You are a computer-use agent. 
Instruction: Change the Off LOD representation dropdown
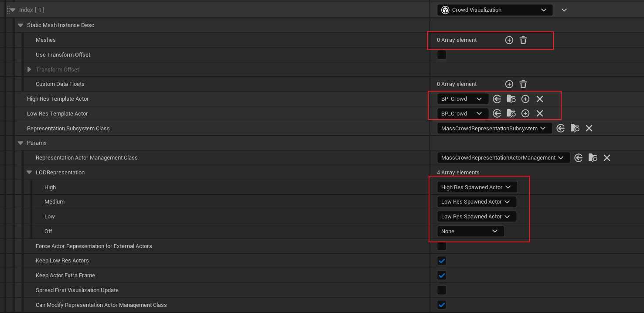[x=470, y=231]
